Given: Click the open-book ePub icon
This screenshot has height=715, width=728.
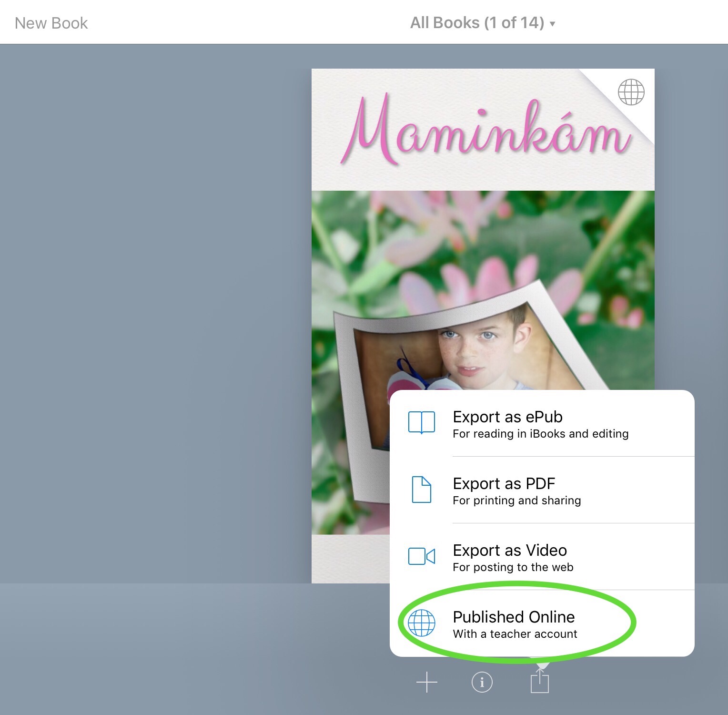Looking at the screenshot, I should point(422,422).
